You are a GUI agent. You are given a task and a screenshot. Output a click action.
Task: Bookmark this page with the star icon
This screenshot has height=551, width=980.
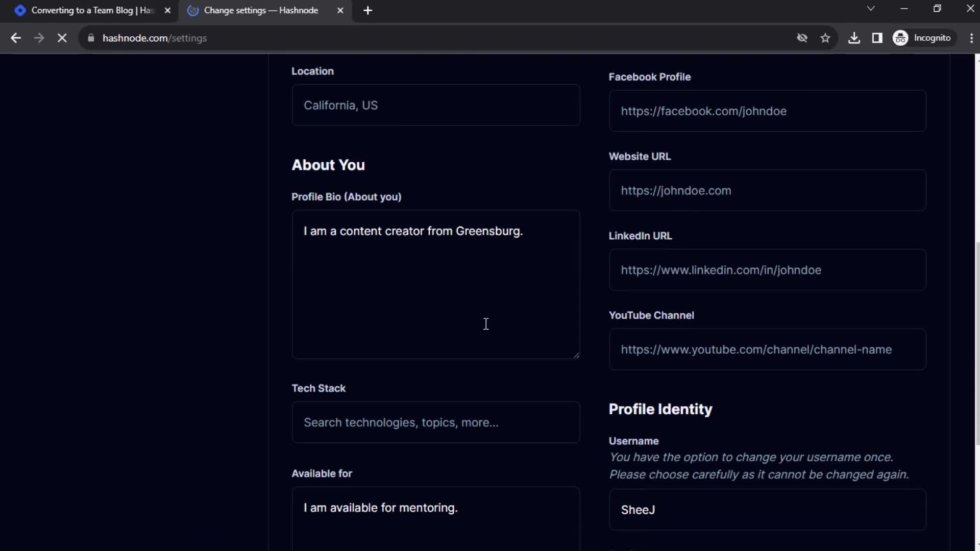825,38
